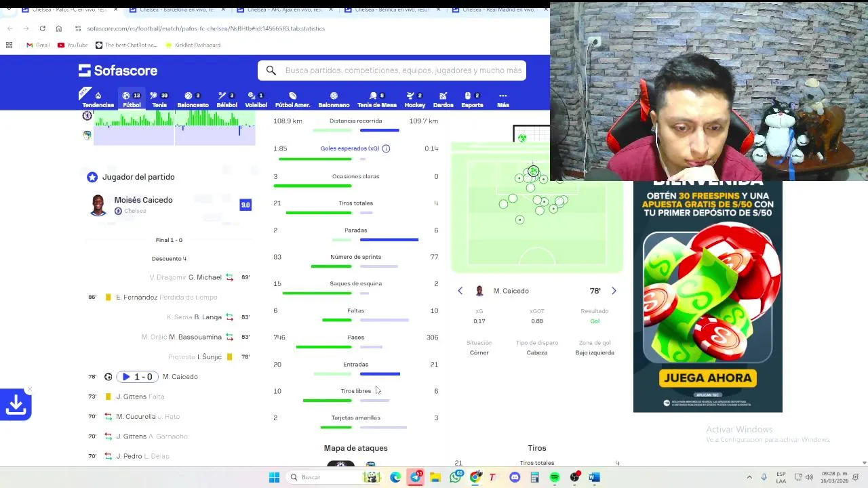The image size is (868, 488).
Task: Click Chelsea crest in momentum graph
Action: (87, 116)
